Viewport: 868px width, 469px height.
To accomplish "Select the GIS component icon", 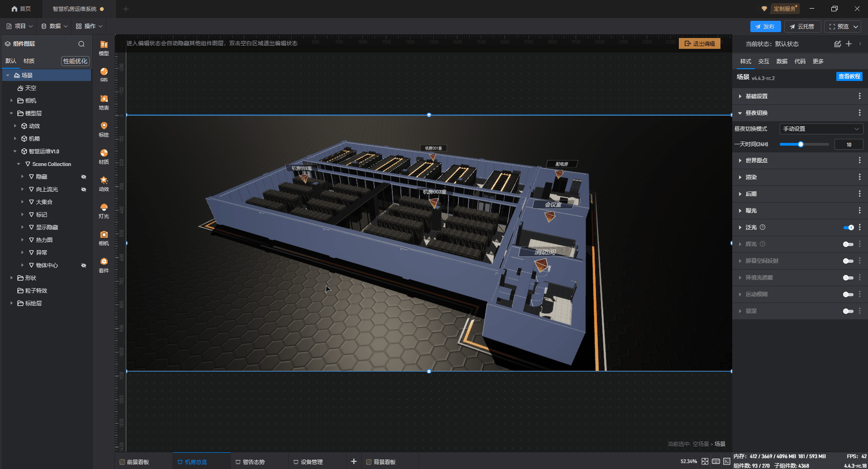I will 104,74.
